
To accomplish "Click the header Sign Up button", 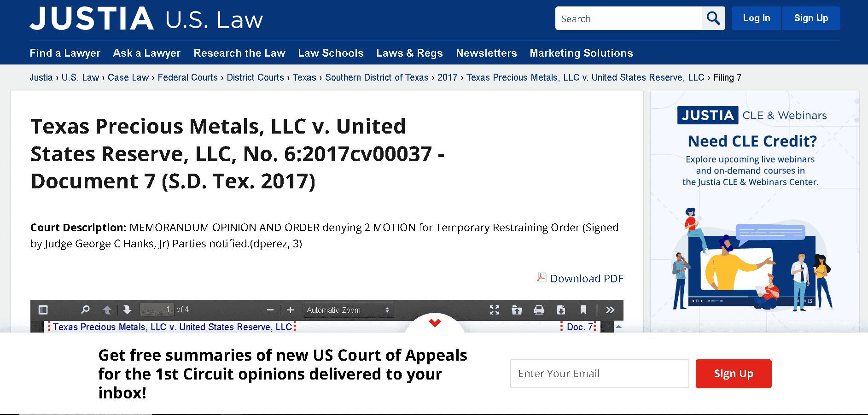I will tap(811, 18).
